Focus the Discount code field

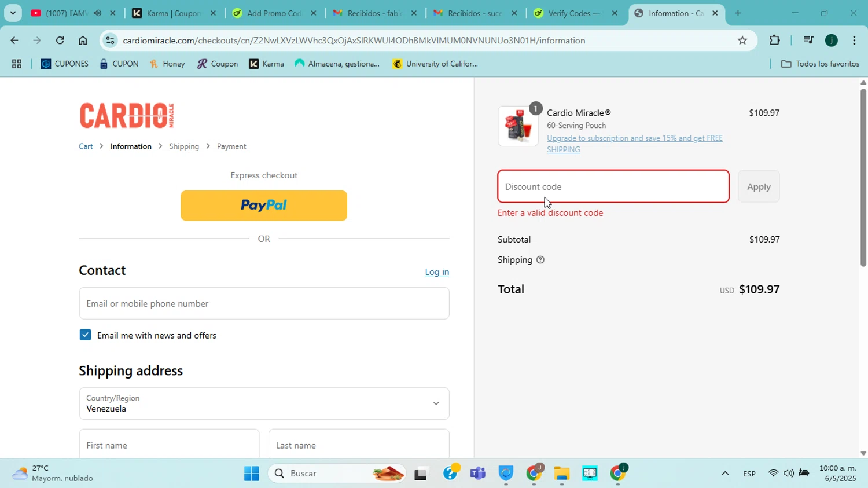pos(613,186)
